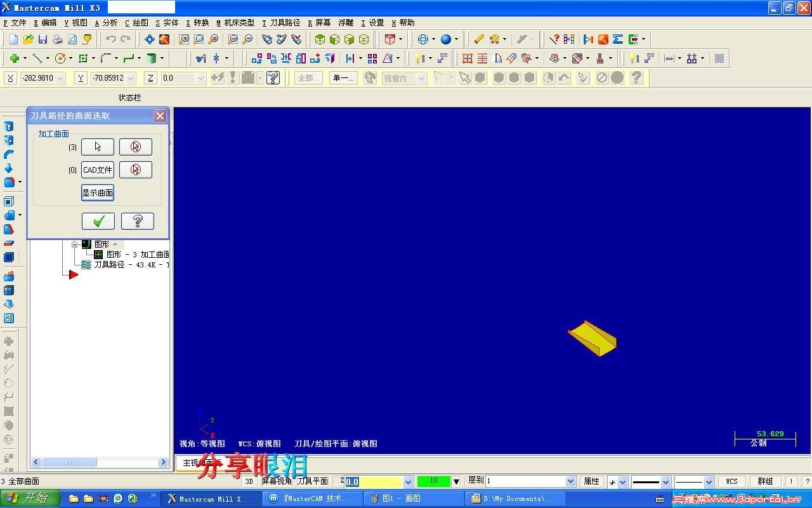Click the 群组 button in status bar
Viewport: 812px width, 508px height.
(x=765, y=481)
